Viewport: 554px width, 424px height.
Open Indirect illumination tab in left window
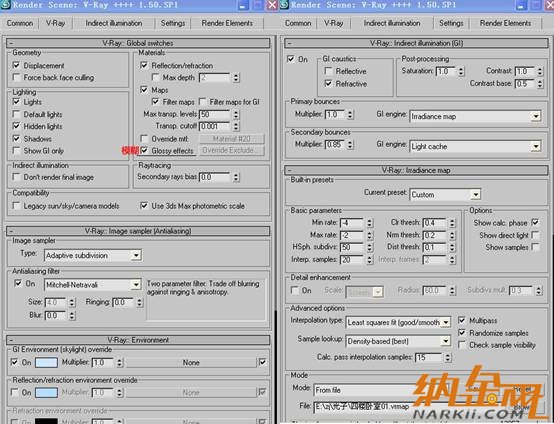click(114, 23)
